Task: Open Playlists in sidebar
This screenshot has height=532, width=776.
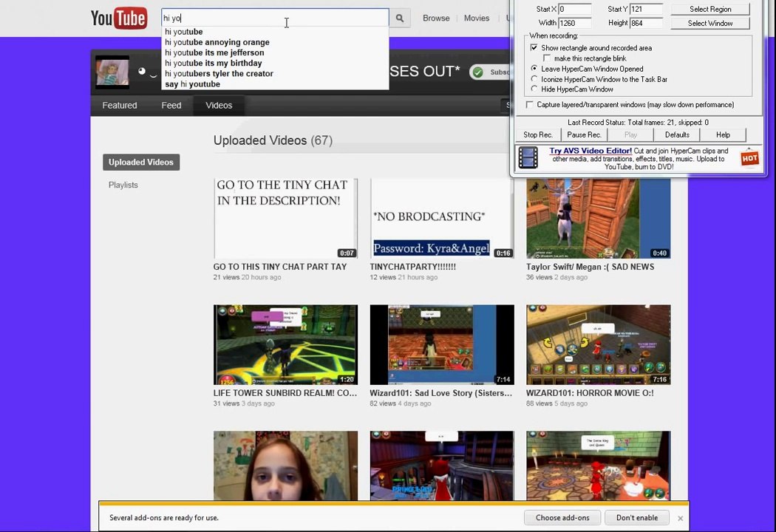Action: click(123, 185)
